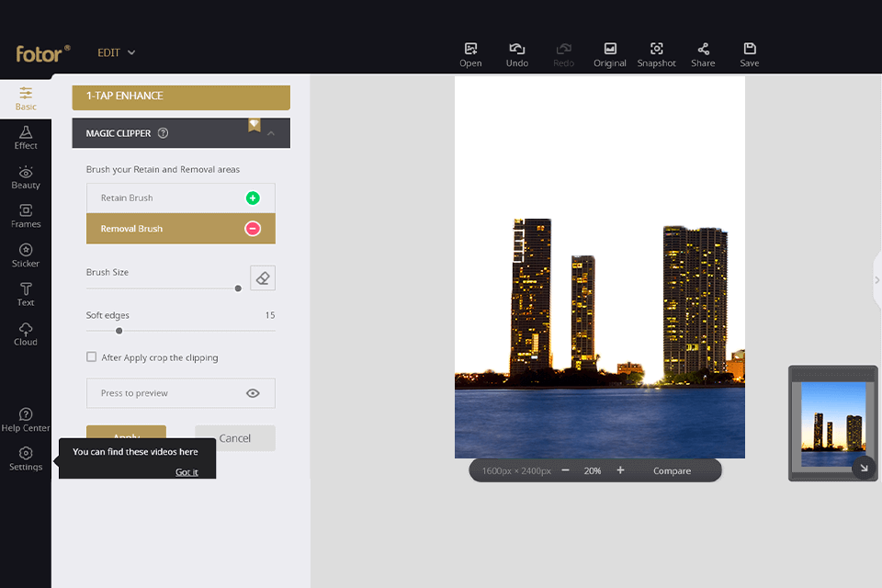
Task: Collapse the Magic Clipper panel chevron
Action: coord(271,134)
